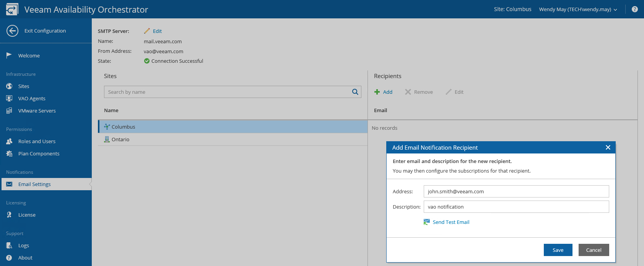Click the Ontario site building icon
The width and height of the screenshot is (644, 266).
107,139
